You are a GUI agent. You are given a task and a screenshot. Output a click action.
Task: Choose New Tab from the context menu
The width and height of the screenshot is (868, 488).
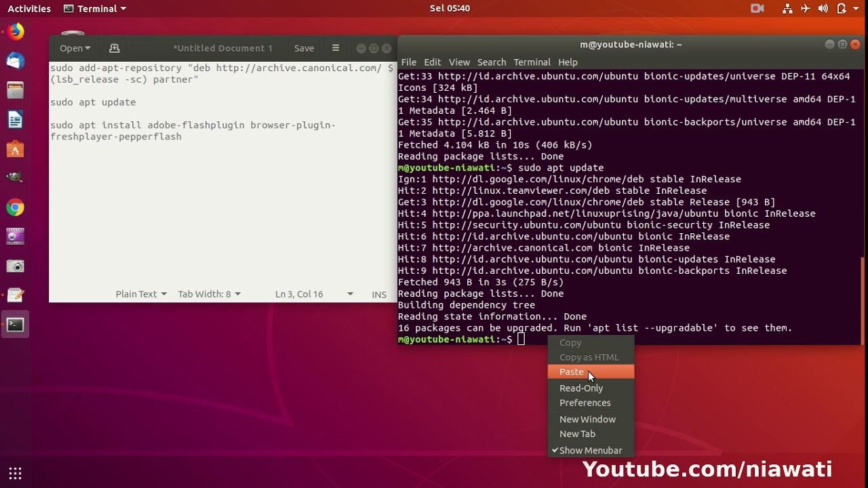(591, 434)
